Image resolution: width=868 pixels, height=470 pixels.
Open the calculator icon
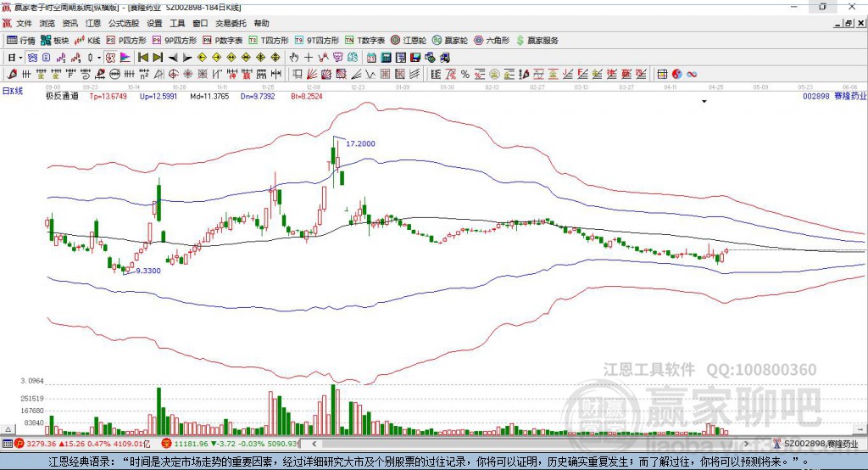click(x=387, y=58)
